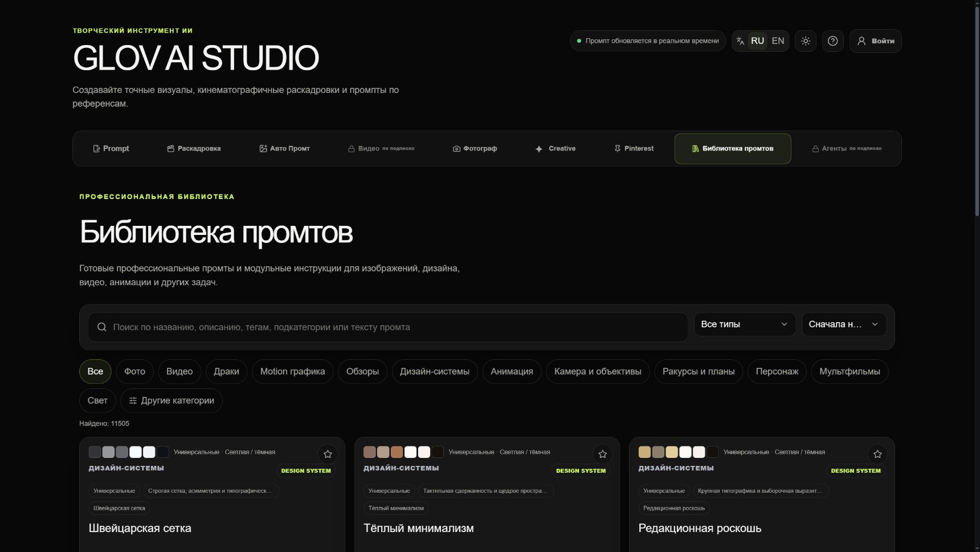Focus the prompt search input field
980x552 pixels.
tap(388, 327)
